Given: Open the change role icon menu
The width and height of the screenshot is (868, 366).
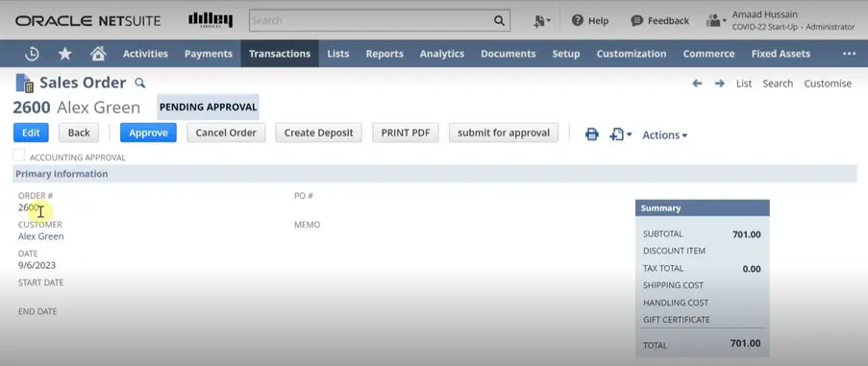Looking at the screenshot, I should pyautogui.click(x=716, y=20).
